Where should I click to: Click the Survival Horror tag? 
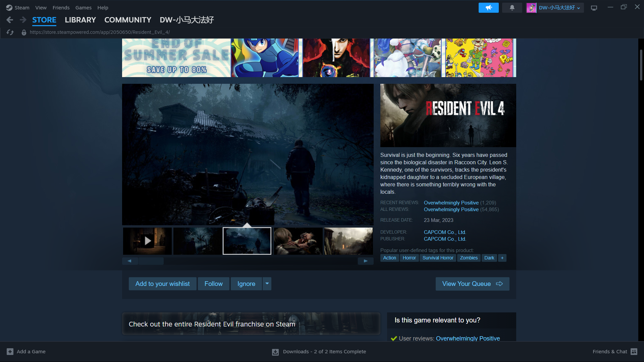438,258
